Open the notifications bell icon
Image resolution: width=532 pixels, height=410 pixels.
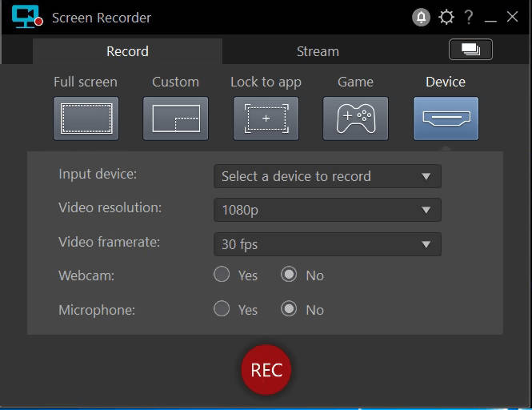pos(422,18)
